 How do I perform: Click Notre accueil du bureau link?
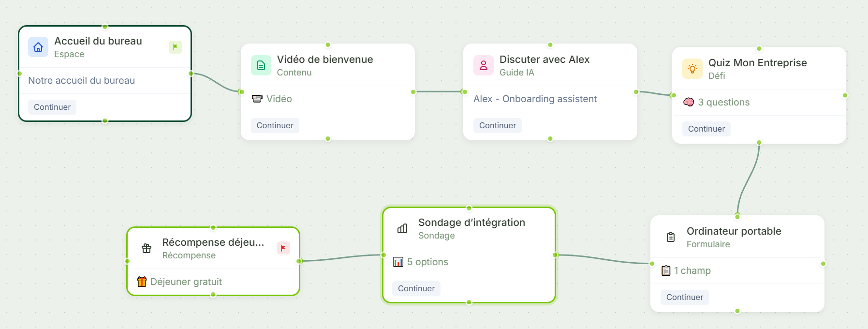tap(81, 80)
